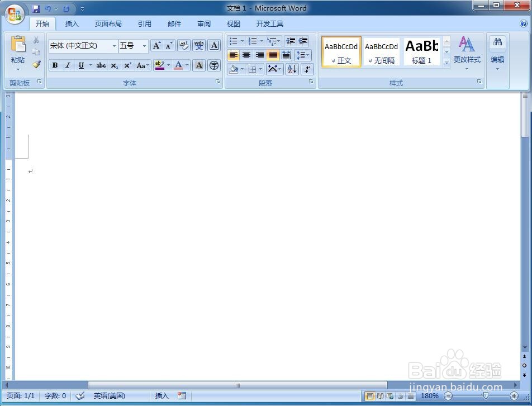This screenshot has height=406, width=532.
Task: Switch to the 引用 (References) tab
Action: click(x=145, y=24)
